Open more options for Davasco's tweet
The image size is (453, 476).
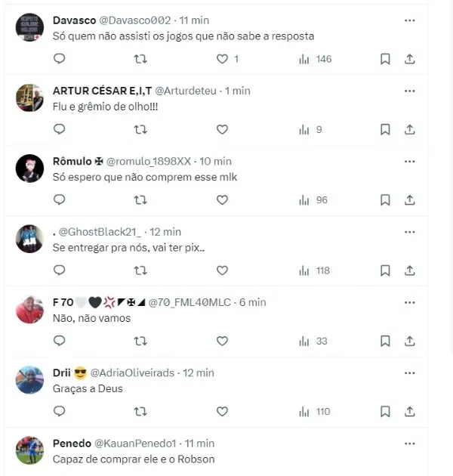[x=410, y=20]
